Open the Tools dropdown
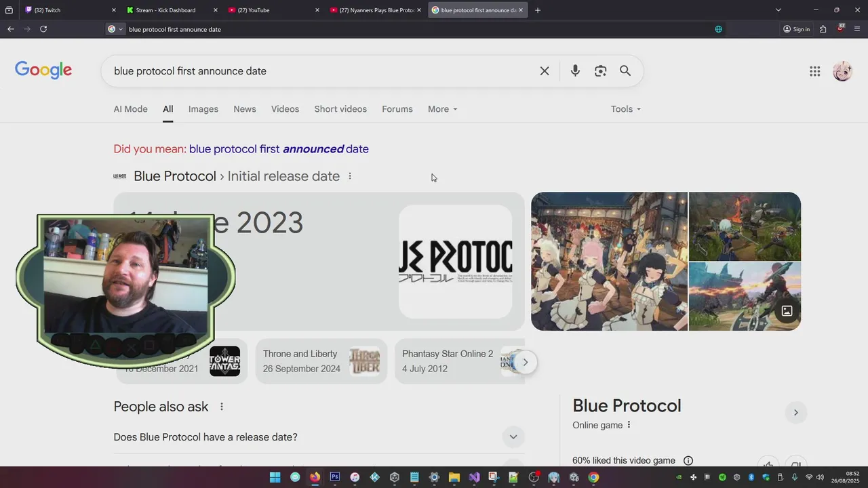This screenshot has width=868, height=488. 625,109
